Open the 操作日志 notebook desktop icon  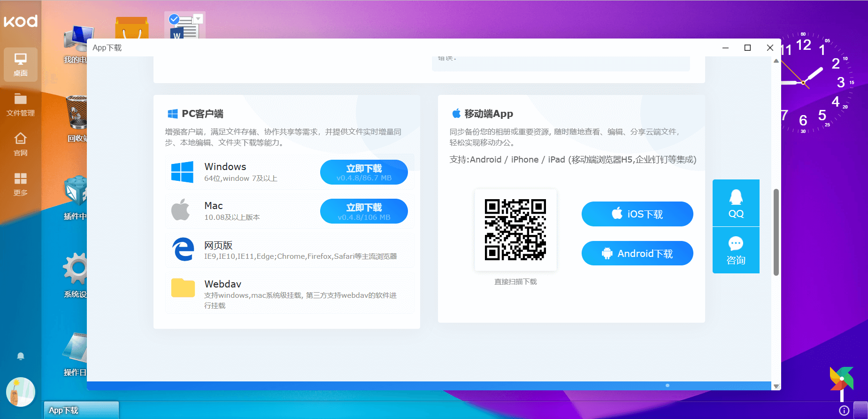pos(75,354)
